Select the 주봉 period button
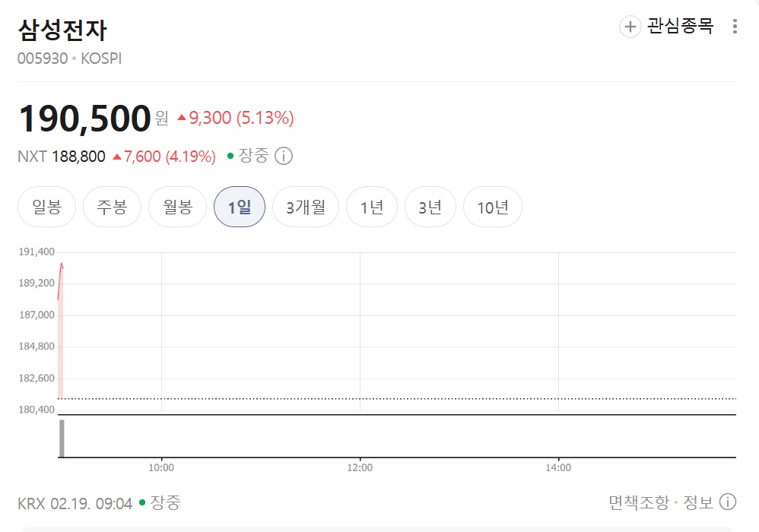Screen dimensions: 759x532 112,206
